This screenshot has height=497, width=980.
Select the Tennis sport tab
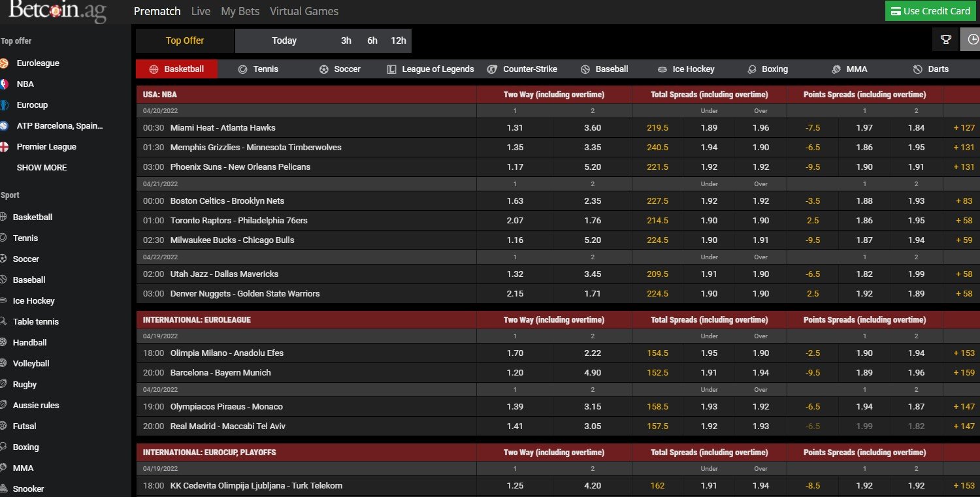click(x=259, y=69)
